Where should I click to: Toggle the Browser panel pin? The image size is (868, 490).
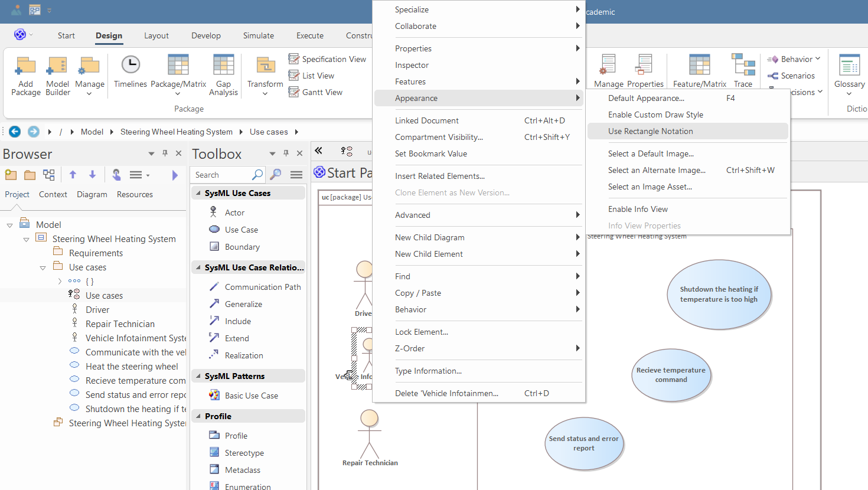coord(165,153)
